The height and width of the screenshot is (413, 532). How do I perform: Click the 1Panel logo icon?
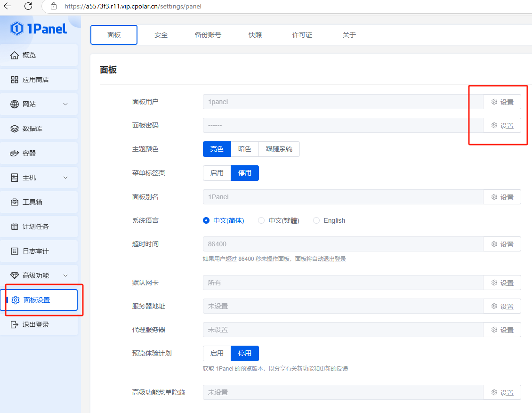(17, 29)
